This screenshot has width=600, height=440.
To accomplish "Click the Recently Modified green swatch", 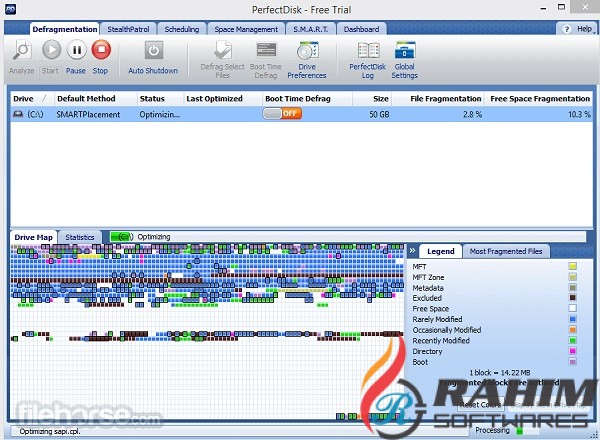I will coord(572,340).
